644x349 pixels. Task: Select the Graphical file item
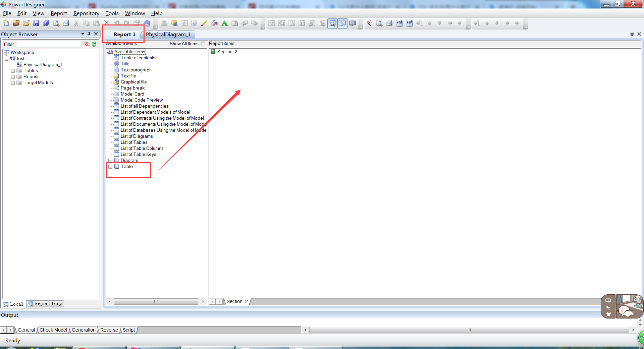133,82
